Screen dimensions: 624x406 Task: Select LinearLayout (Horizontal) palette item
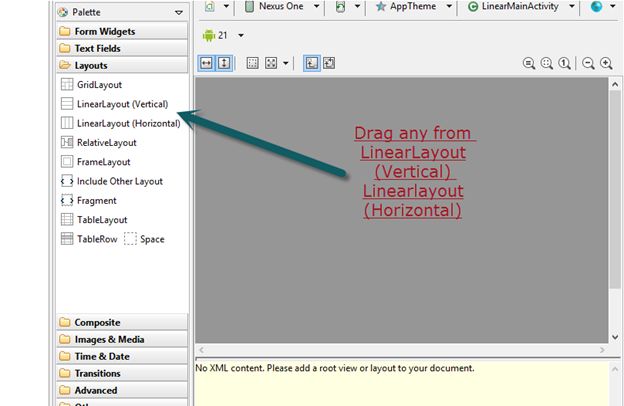121,123
